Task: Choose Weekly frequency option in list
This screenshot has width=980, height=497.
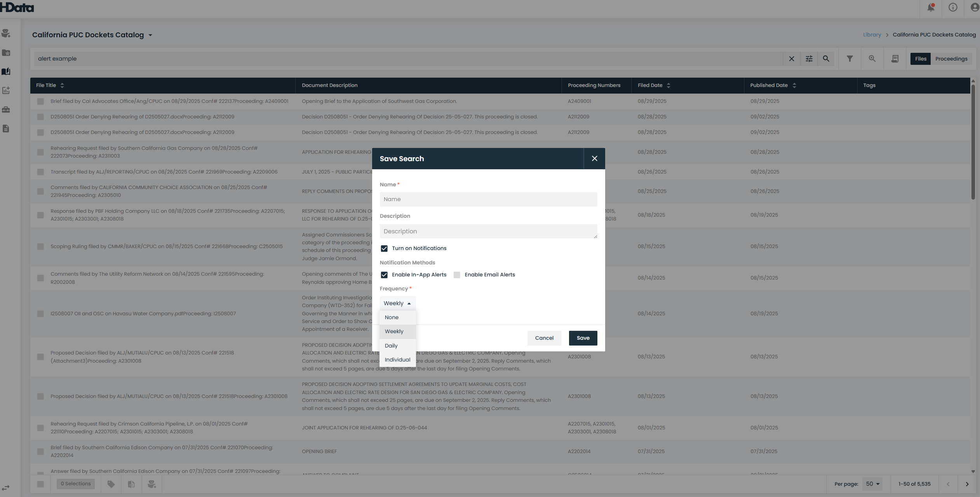Action: (x=397, y=332)
